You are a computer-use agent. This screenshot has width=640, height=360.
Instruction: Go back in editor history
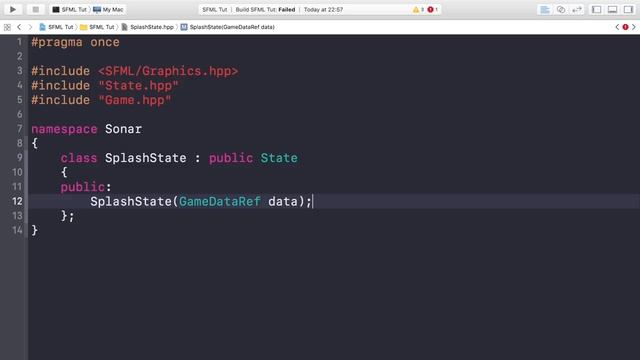pyautogui.click(x=19, y=27)
